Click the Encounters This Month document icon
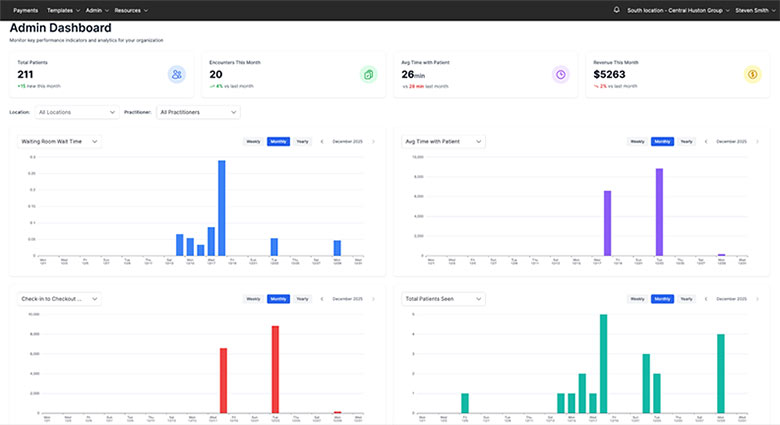The width and height of the screenshot is (780, 425). (369, 74)
